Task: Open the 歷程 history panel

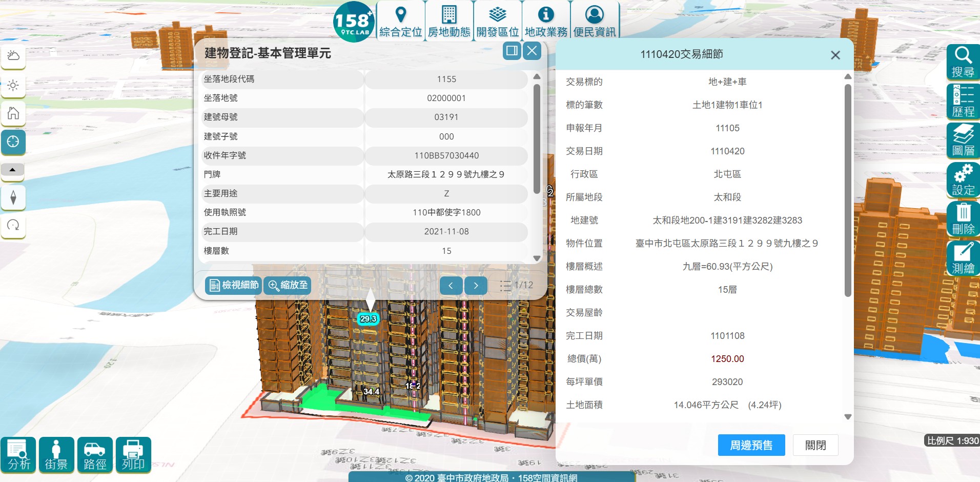Action: (963, 101)
